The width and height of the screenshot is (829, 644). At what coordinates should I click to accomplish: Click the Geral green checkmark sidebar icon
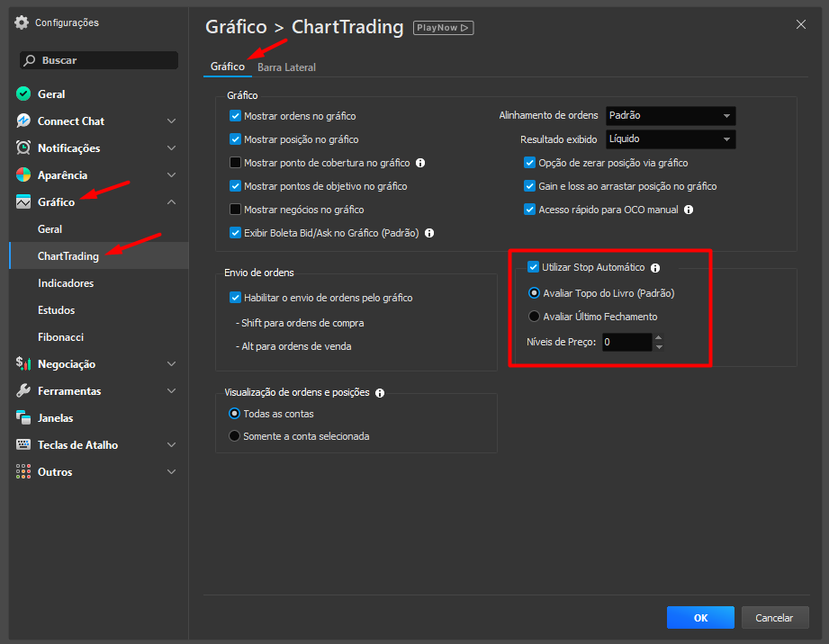[x=23, y=94]
